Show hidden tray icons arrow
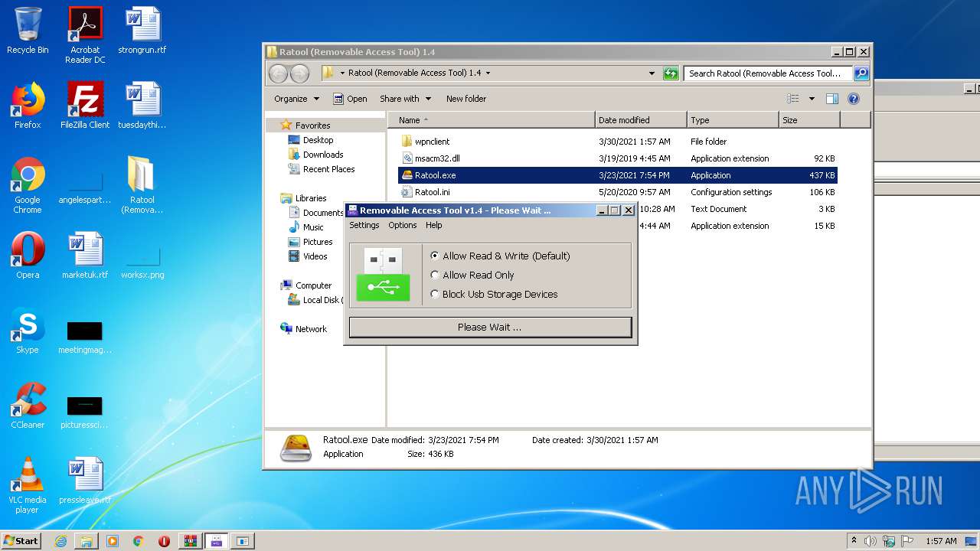The image size is (980, 551). click(x=854, y=541)
